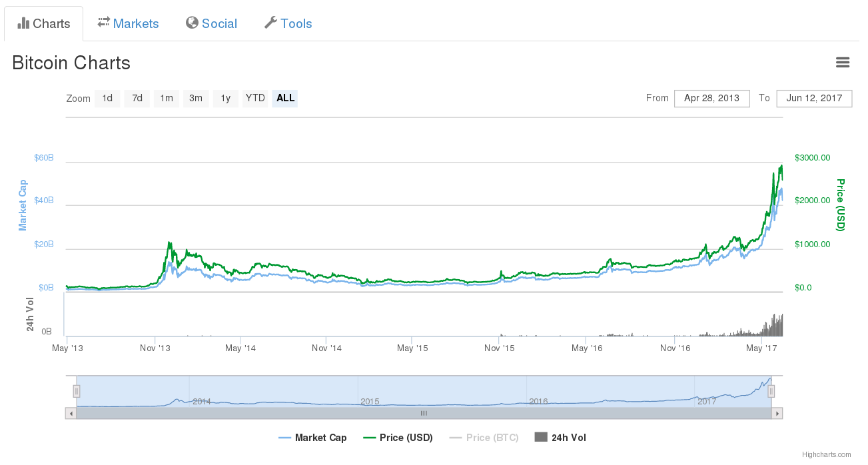Open the Highcharts.com credit link
Image resolution: width=868 pixels, height=465 pixels.
tap(827, 454)
